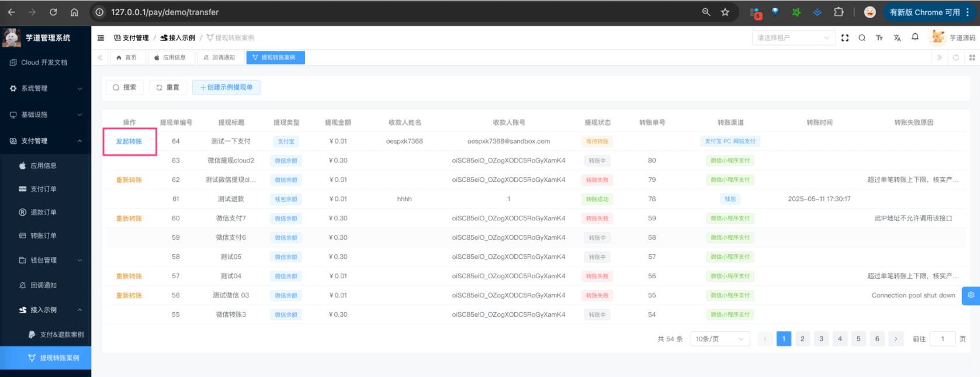The height and width of the screenshot is (377, 980).
Task: Open the 10条/页 page size dropdown
Action: pos(719,339)
